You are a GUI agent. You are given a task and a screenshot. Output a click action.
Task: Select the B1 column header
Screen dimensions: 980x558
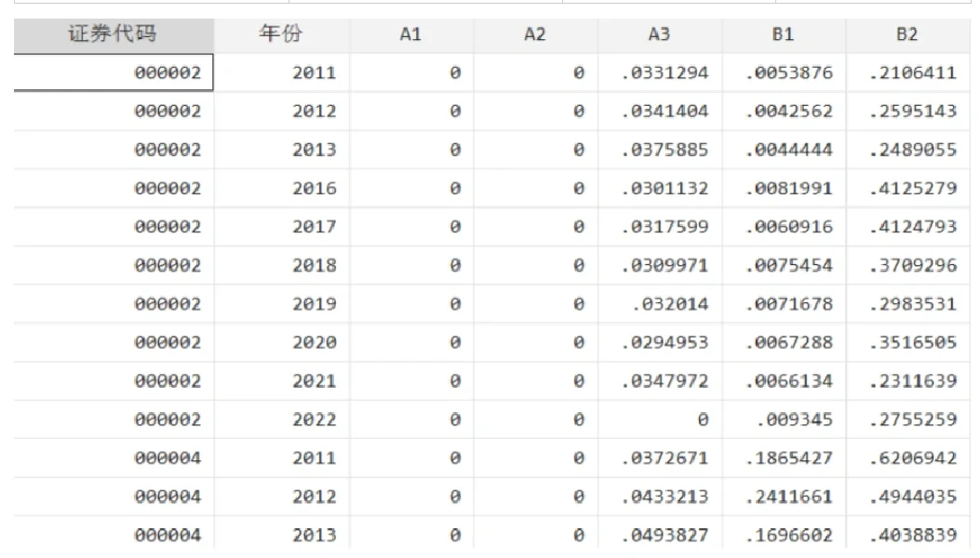tap(783, 35)
